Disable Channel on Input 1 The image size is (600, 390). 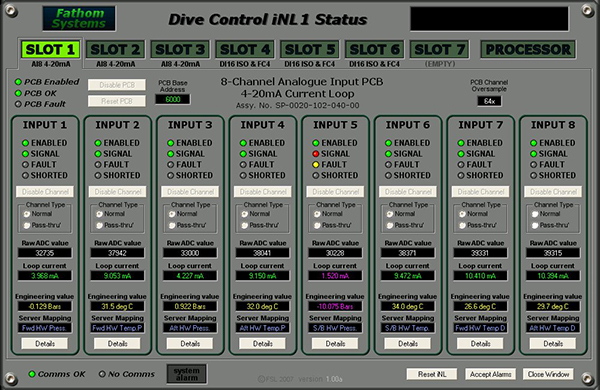tap(45, 192)
